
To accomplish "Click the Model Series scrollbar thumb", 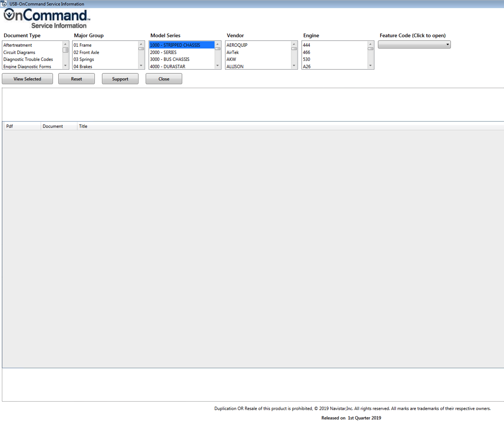I will click(218, 49).
